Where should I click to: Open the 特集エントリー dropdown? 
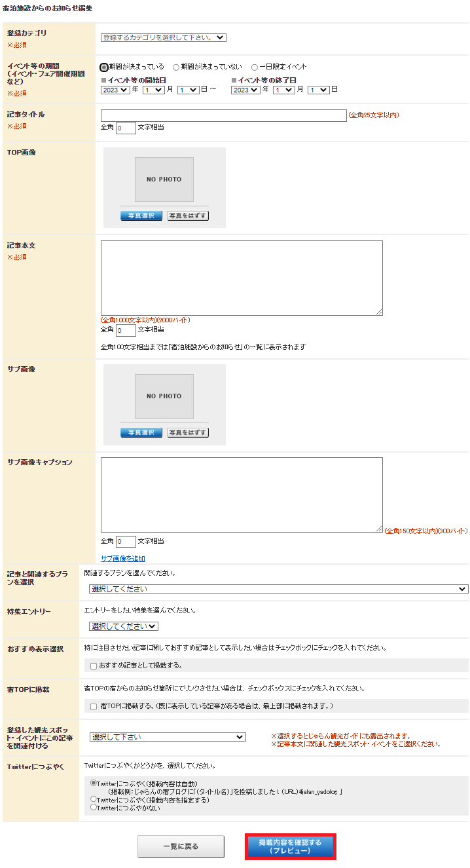click(123, 626)
